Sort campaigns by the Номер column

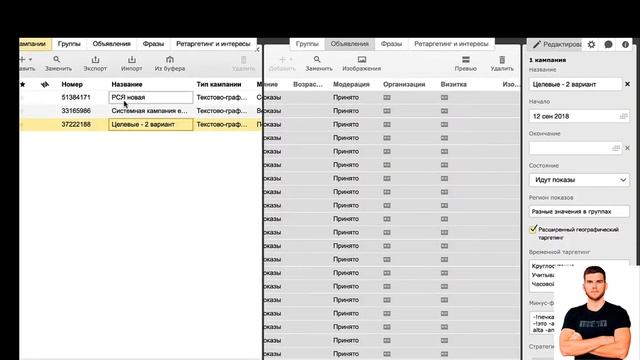click(x=72, y=84)
